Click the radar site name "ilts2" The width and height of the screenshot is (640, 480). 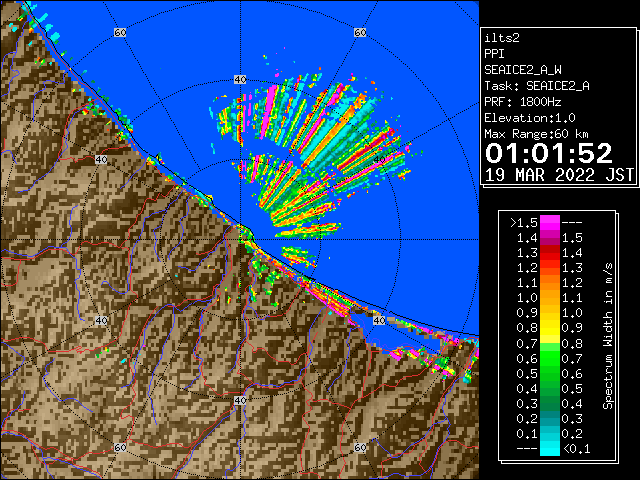(502, 38)
